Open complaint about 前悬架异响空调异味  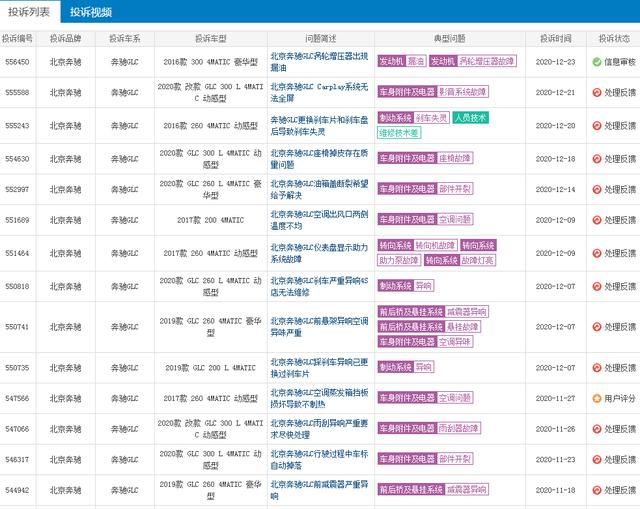(319, 327)
